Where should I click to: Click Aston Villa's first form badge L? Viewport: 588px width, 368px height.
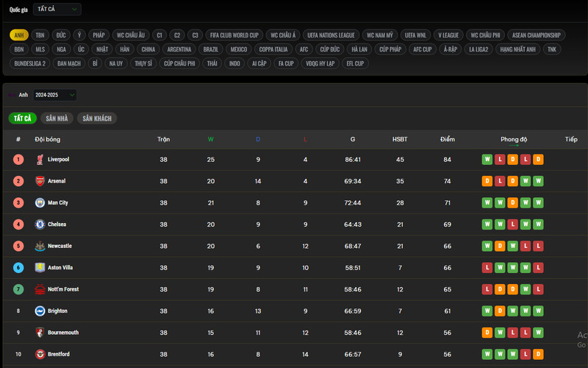[x=487, y=268]
